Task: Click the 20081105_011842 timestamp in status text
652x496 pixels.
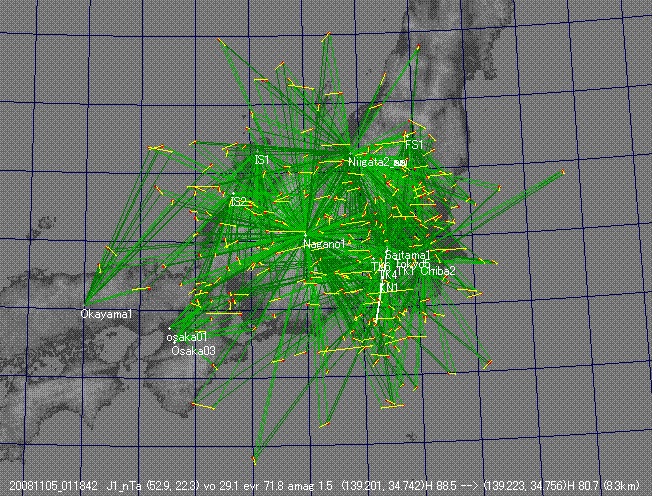Action: (x=54, y=486)
